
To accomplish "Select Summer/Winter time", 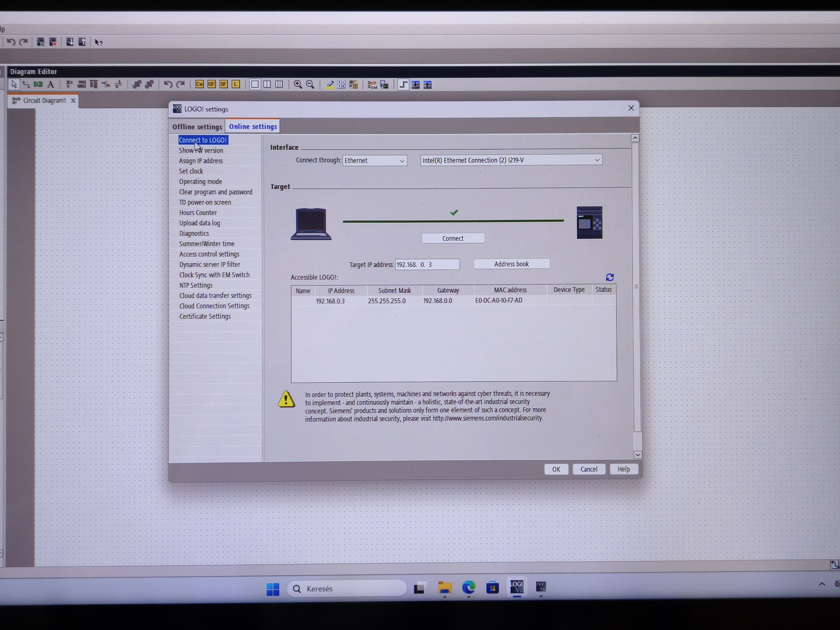I will [207, 244].
